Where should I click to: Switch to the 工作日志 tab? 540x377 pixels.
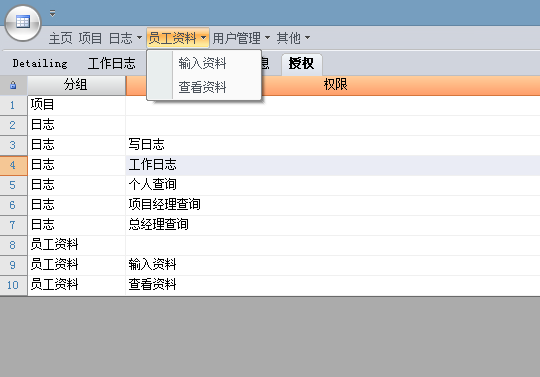[112, 63]
